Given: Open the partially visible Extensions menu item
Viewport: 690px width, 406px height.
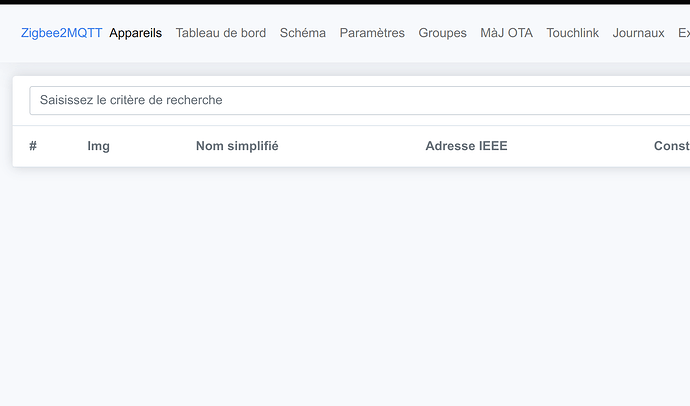Looking at the screenshot, I should (x=683, y=33).
